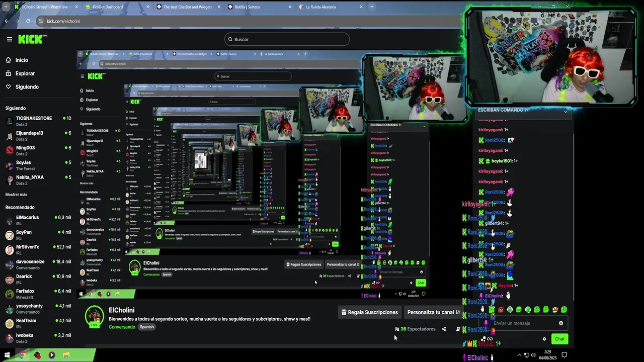This screenshot has height=362, width=644.
Task: Open Farfadox recommended channel
Action: point(38,294)
